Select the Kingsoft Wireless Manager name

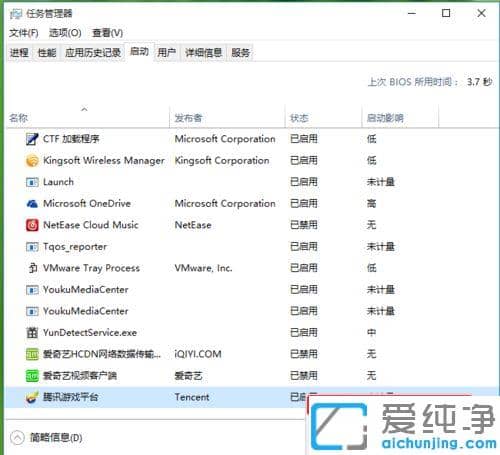click(x=104, y=161)
